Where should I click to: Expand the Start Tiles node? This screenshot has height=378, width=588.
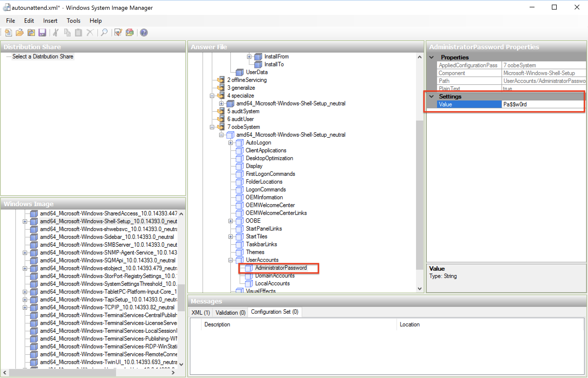pos(231,236)
